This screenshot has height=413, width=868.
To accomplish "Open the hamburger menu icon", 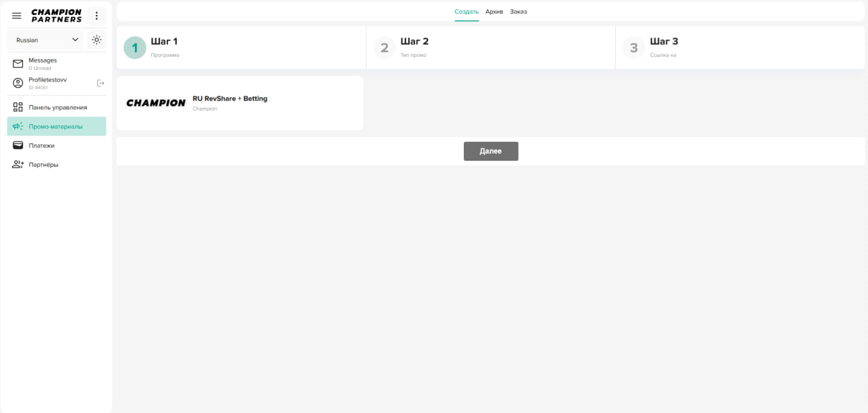I will pos(17,16).
